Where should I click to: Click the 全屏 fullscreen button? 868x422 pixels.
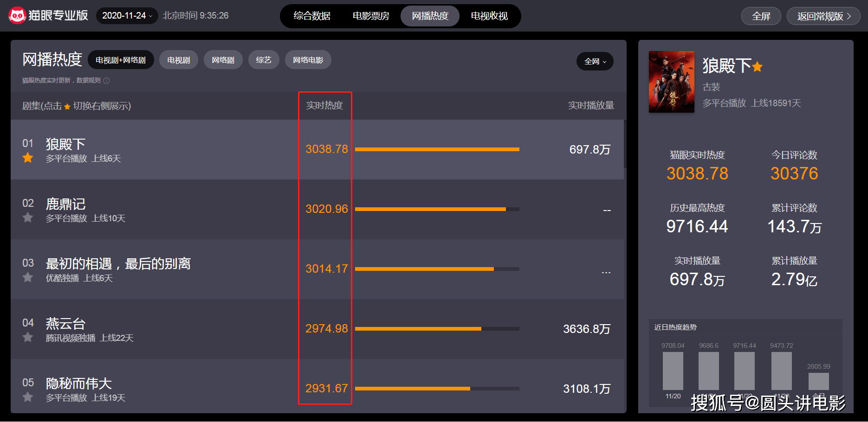click(x=761, y=16)
